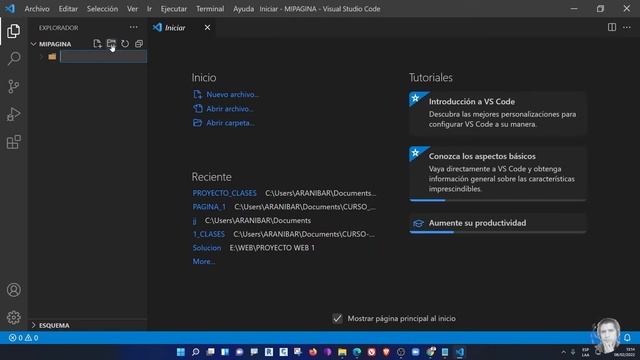Open Explorer panel more actions (three dots)

[x=133, y=27]
